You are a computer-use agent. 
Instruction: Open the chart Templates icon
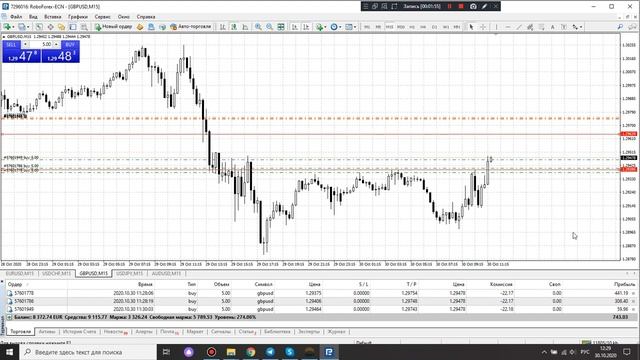click(x=349, y=27)
